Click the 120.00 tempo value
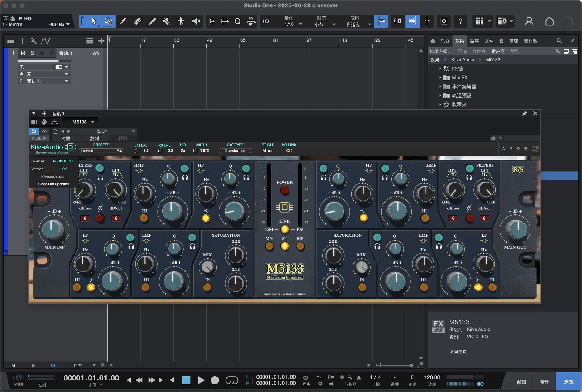This screenshot has width=582, height=392. click(x=432, y=377)
